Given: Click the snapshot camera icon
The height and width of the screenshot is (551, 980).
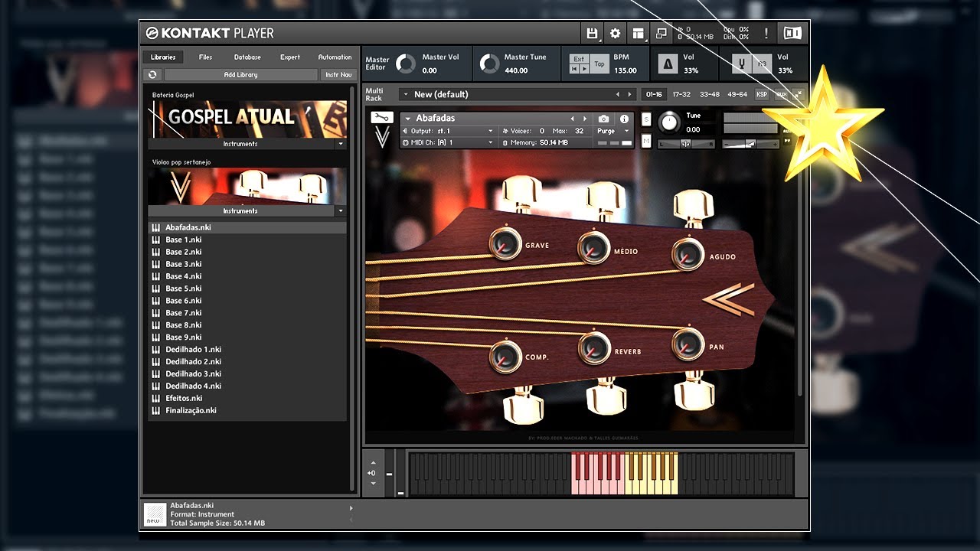Looking at the screenshot, I should tap(603, 119).
